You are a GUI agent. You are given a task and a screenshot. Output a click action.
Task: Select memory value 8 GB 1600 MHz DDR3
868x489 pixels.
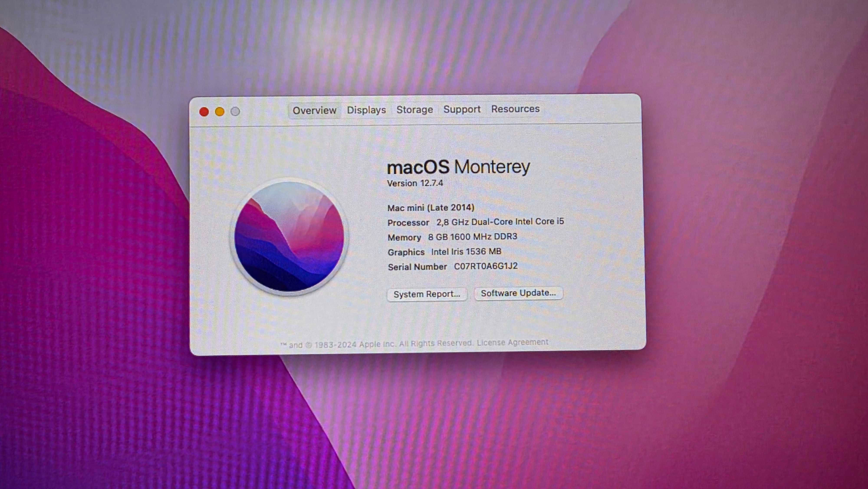click(472, 237)
